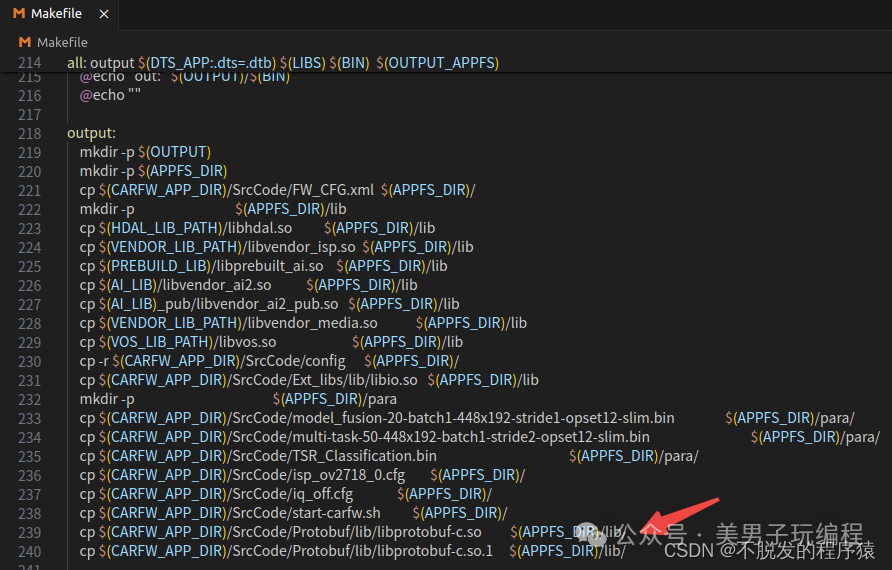This screenshot has height=570, width=892.
Task: Click multi-task-50-448x192 bin file name
Action: pos(470,437)
